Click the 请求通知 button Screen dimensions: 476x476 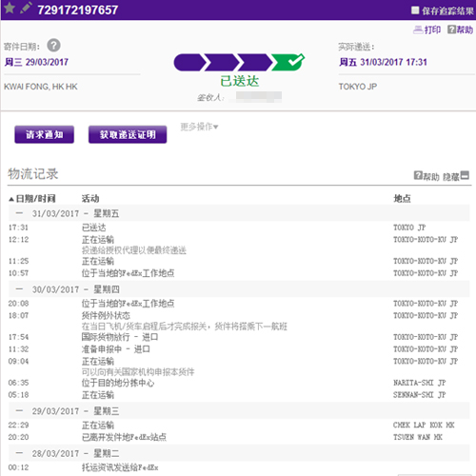click(x=45, y=134)
